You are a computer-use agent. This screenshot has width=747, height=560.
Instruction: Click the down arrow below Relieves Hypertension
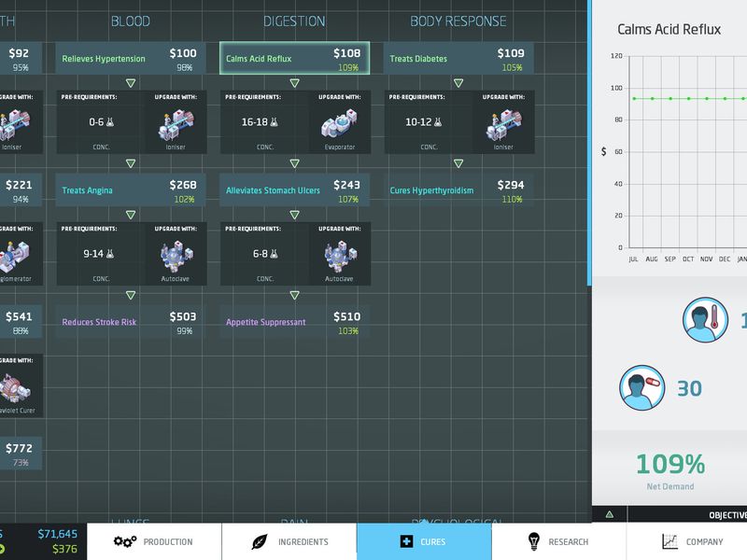coord(131,83)
